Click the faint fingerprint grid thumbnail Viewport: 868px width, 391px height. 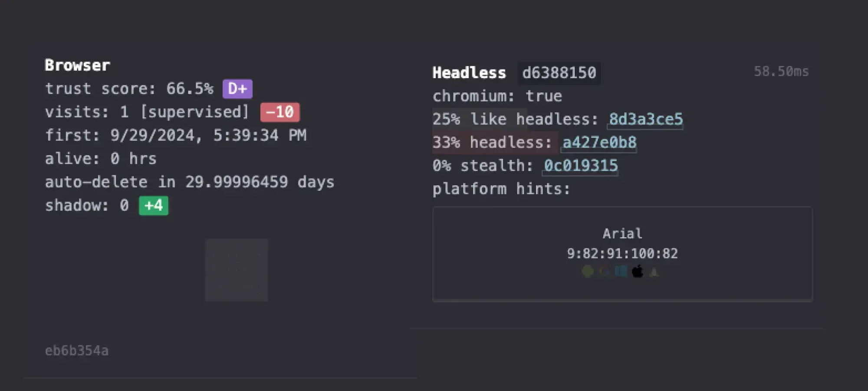237,269
